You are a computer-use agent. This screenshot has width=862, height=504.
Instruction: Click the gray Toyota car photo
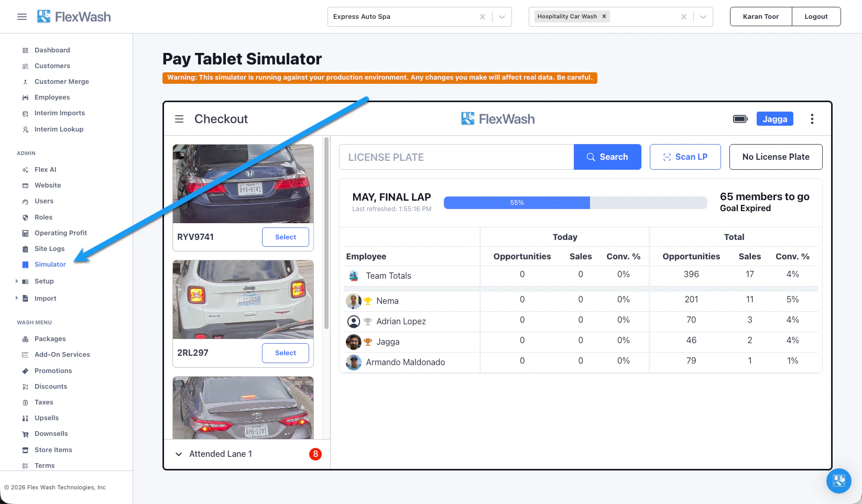pyautogui.click(x=243, y=408)
